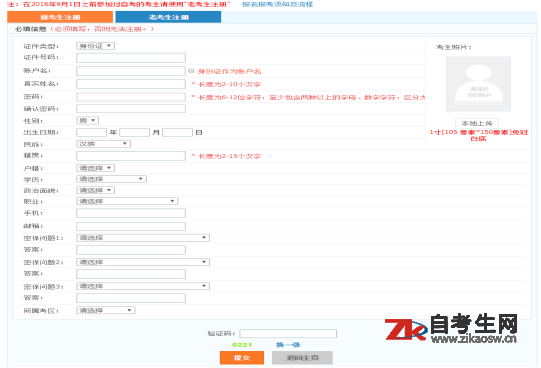Viewport: 541px width, 368px height.
Task: Open the 证件类型 dropdown showing 身份证
Action: (96, 46)
